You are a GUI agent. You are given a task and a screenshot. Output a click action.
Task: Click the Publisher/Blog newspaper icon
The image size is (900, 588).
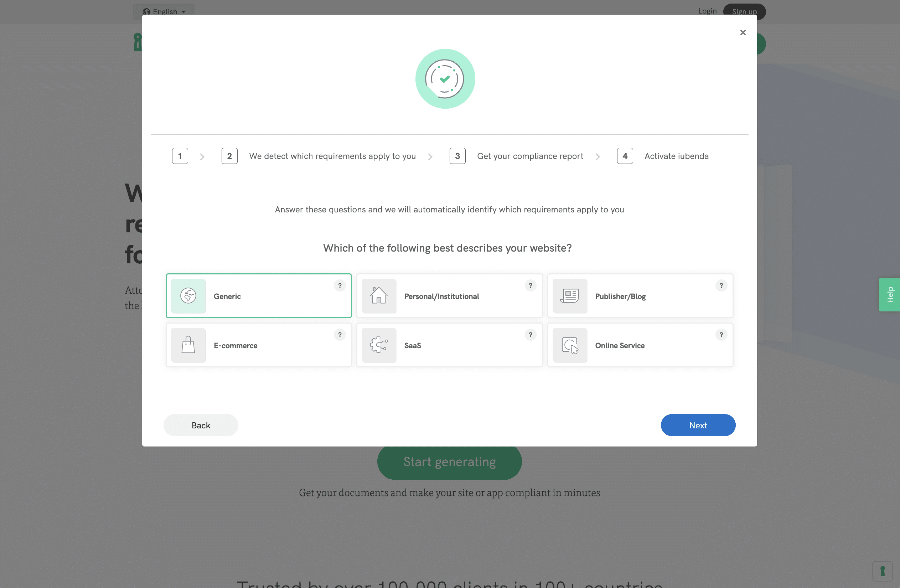569,296
